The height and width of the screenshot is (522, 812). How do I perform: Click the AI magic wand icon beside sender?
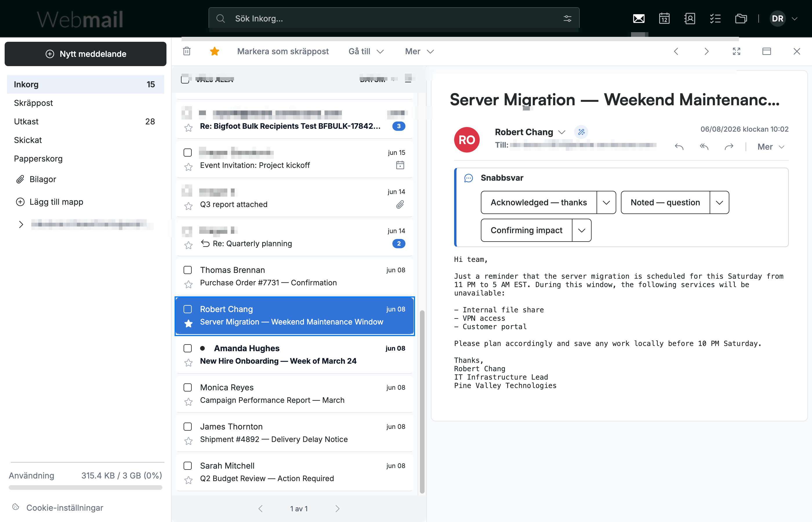tap(581, 132)
